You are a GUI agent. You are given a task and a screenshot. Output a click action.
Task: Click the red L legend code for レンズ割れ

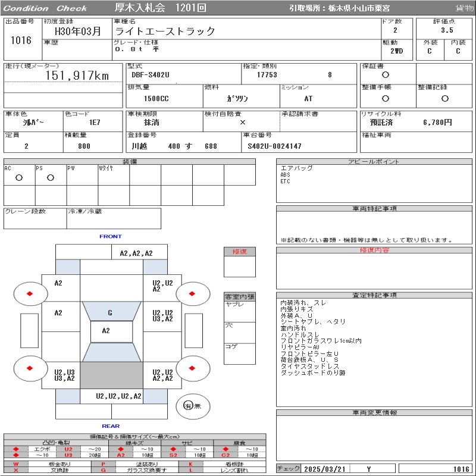pos(190,470)
